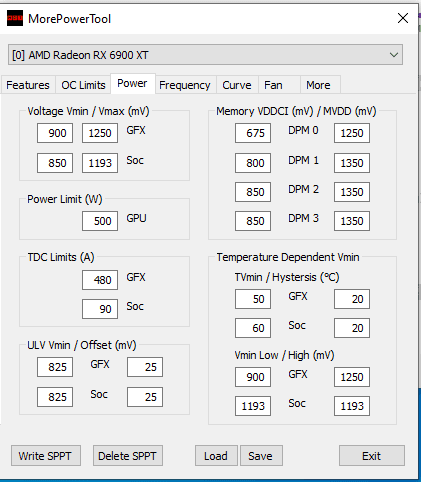The width and height of the screenshot is (421, 482).
Task: Edit the DPM 1 MVDD field showing 1350
Action: (352, 163)
